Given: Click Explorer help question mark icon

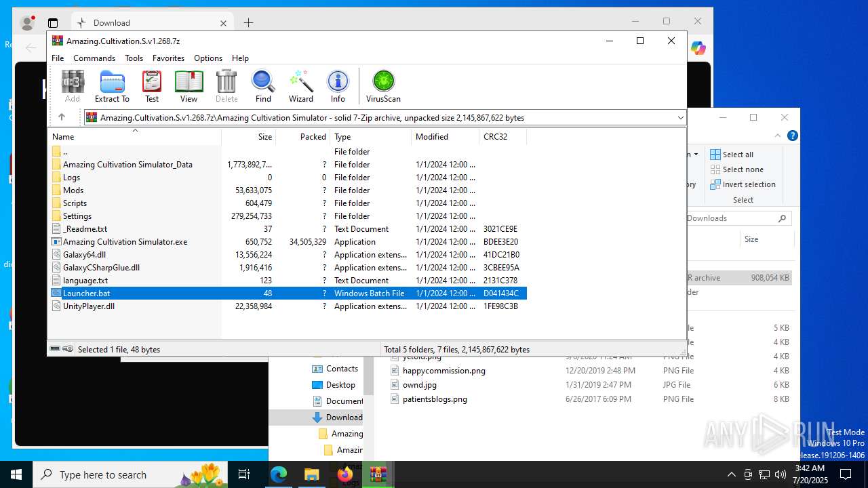Looking at the screenshot, I should (x=792, y=136).
